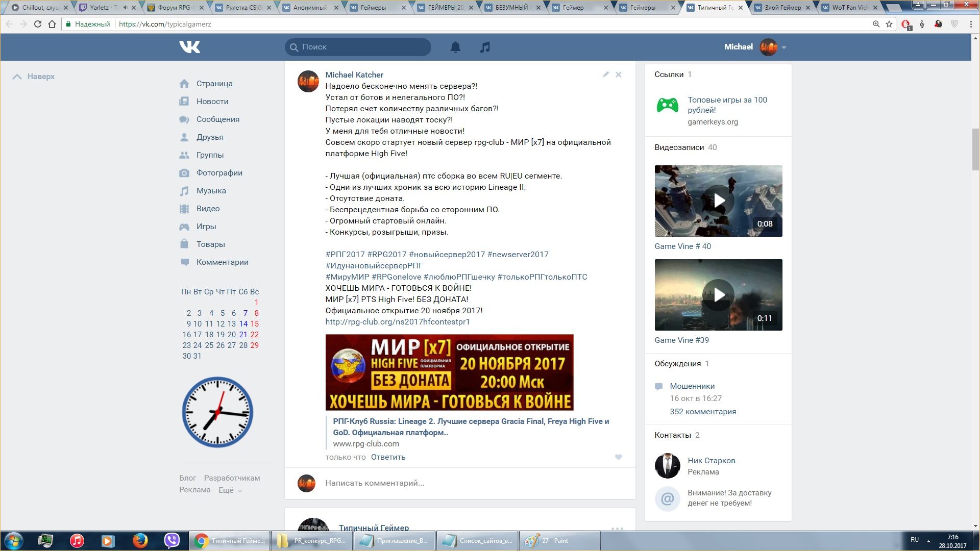Open the VK logo home link
980x551 pixels.
click(189, 47)
